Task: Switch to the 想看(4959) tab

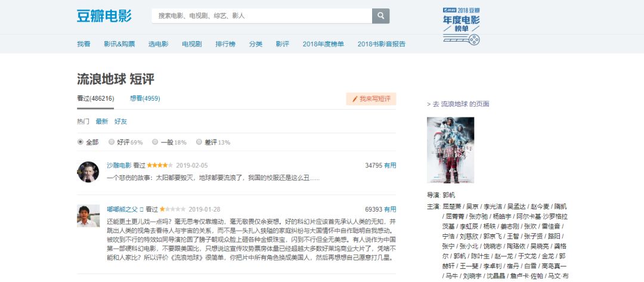Action: coord(145,98)
